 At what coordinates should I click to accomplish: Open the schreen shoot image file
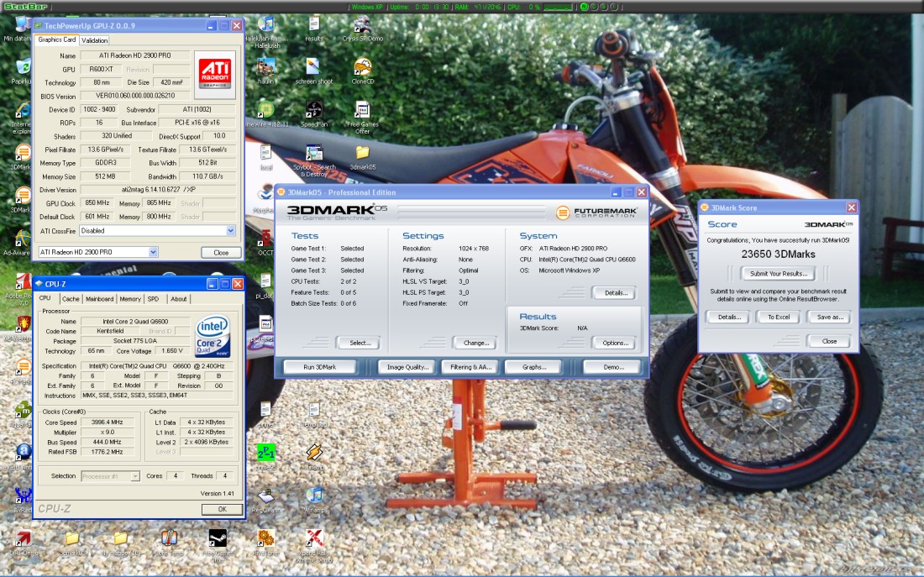(313, 71)
